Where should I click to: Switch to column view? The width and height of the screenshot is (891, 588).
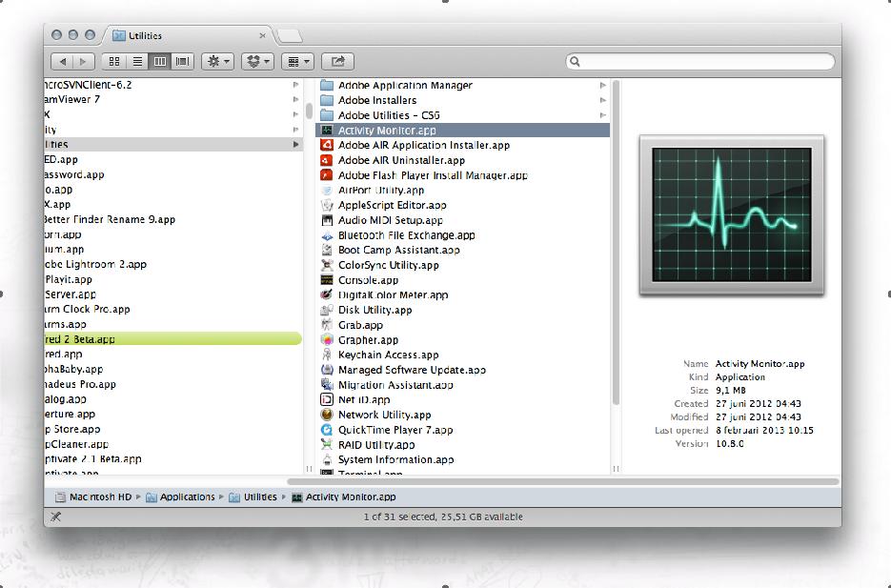tap(160, 61)
